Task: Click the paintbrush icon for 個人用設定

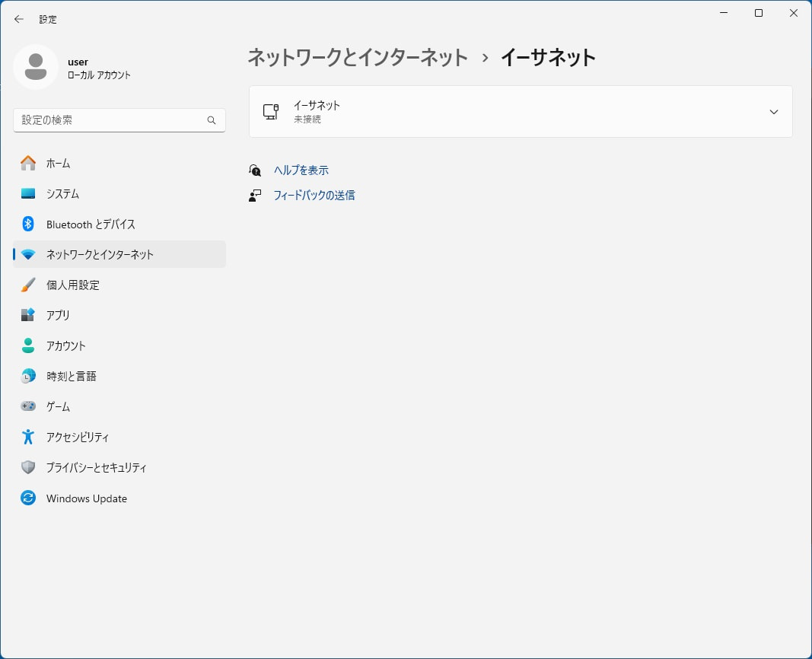Action: point(28,285)
